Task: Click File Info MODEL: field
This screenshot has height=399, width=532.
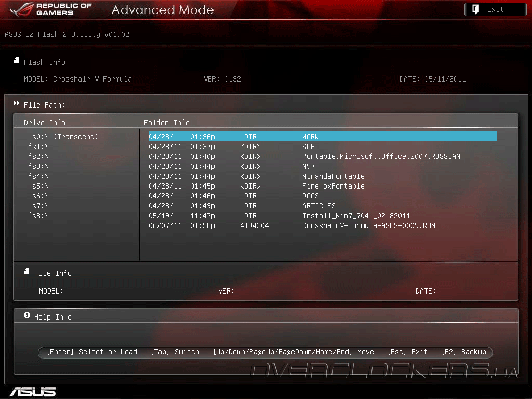Action: tap(51, 291)
